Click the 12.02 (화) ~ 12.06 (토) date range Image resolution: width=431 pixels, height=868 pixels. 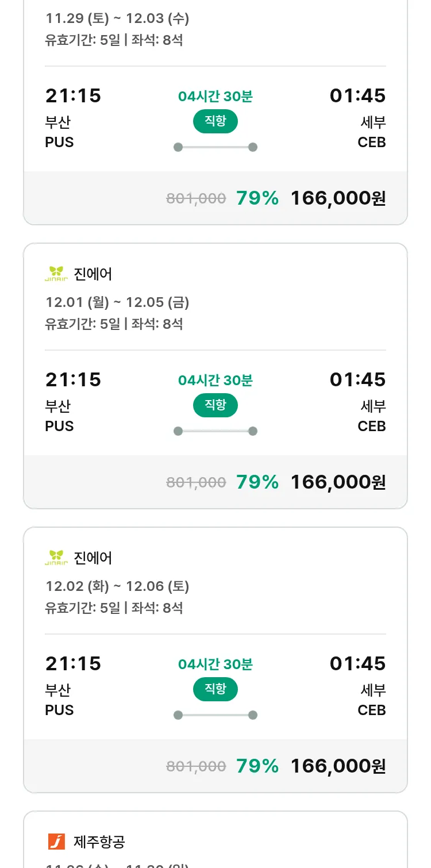pyautogui.click(x=117, y=586)
